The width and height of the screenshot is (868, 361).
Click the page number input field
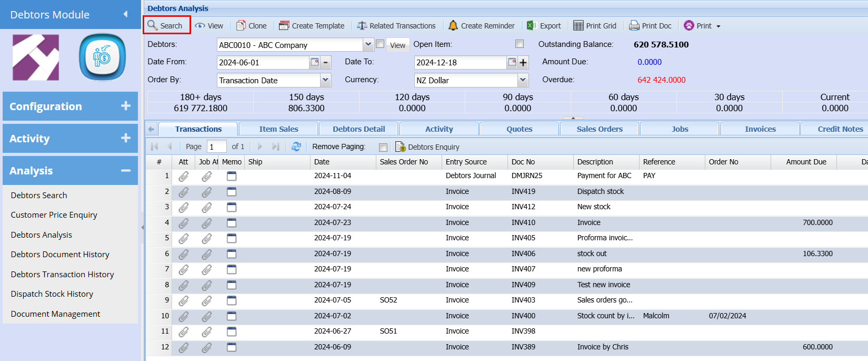[x=216, y=147]
